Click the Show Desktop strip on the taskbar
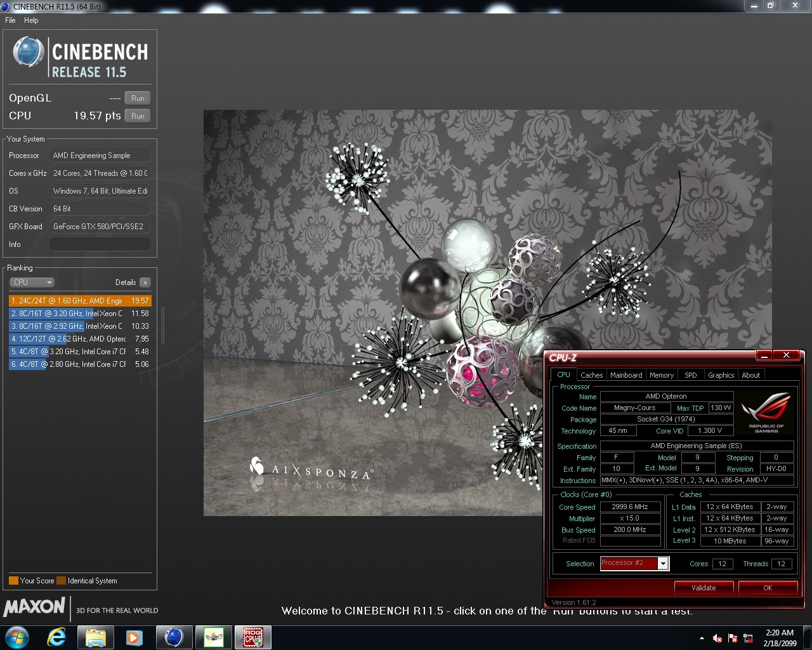 (x=808, y=637)
